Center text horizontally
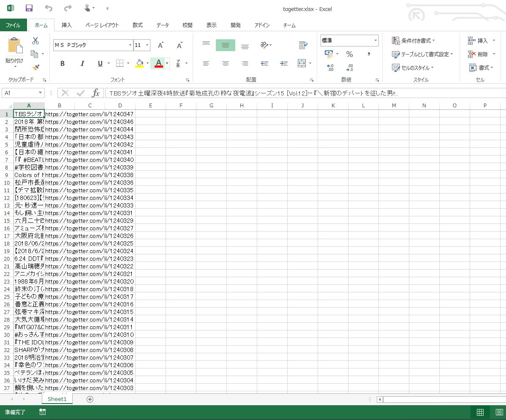 [225, 63]
